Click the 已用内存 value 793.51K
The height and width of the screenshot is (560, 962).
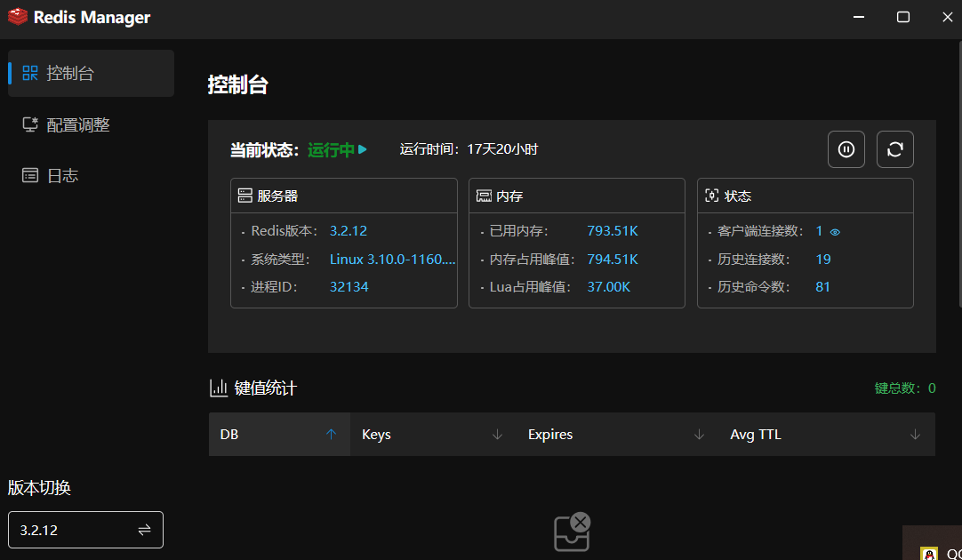pyautogui.click(x=613, y=231)
